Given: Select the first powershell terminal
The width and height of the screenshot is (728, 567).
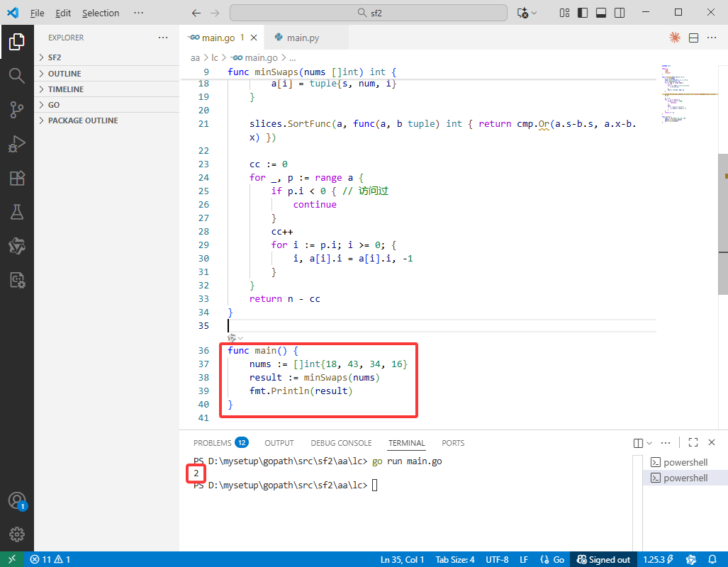Looking at the screenshot, I should (x=685, y=462).
